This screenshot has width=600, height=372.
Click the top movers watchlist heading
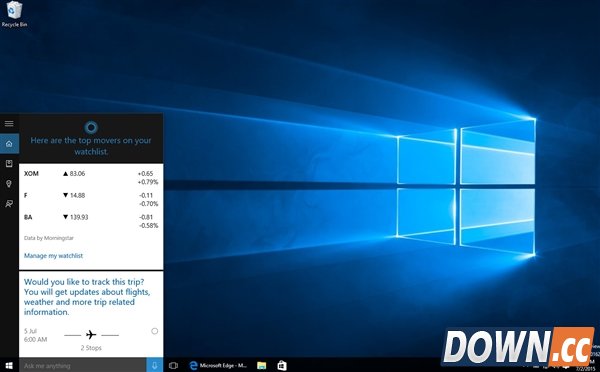point(91,146)
